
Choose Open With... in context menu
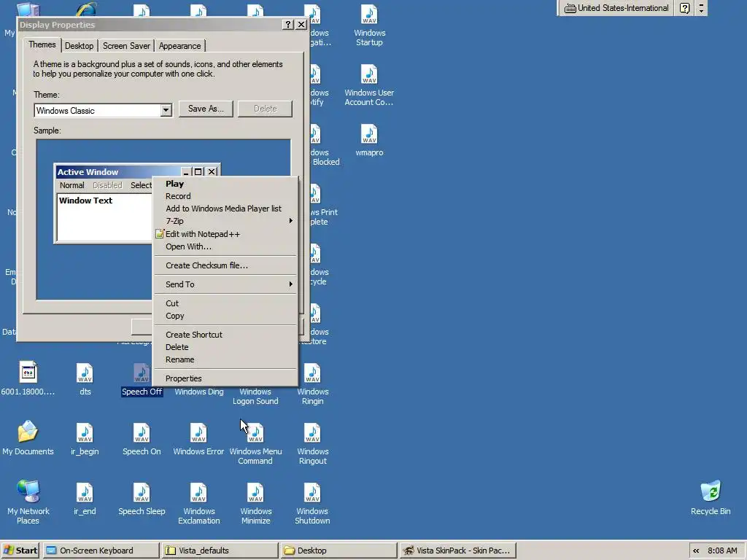click(225, 246)
